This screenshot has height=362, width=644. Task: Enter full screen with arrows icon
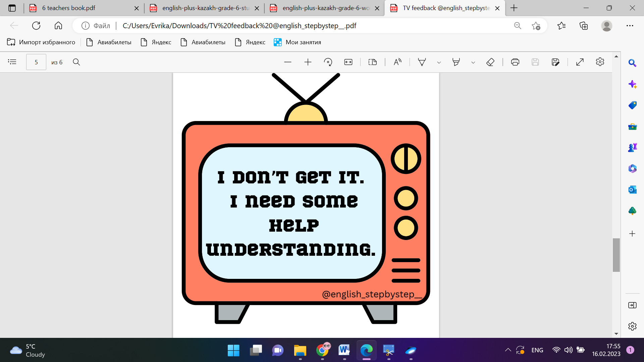point(580,62)
